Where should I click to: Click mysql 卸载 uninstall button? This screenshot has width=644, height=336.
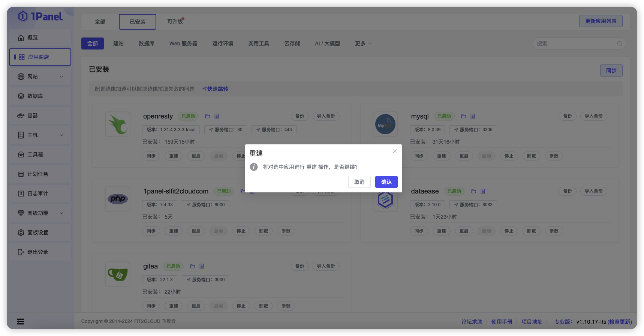(532, 156)
